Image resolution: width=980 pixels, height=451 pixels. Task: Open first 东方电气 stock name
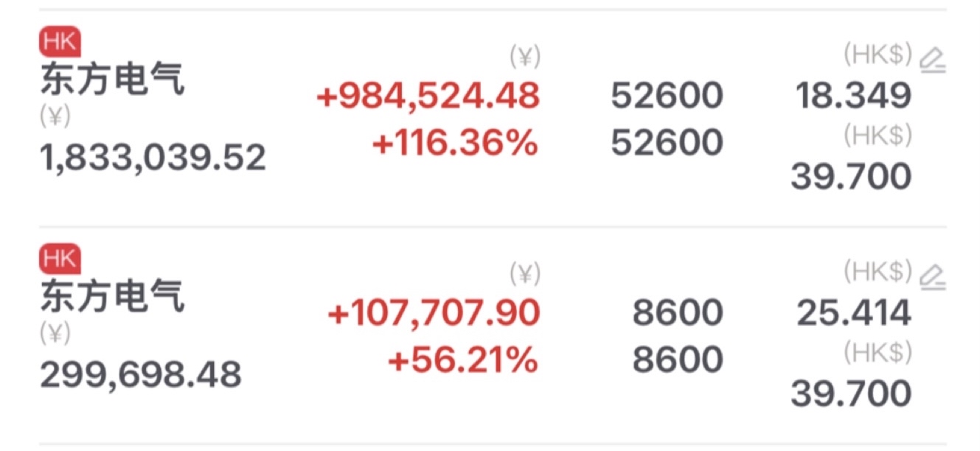(112, 80)
